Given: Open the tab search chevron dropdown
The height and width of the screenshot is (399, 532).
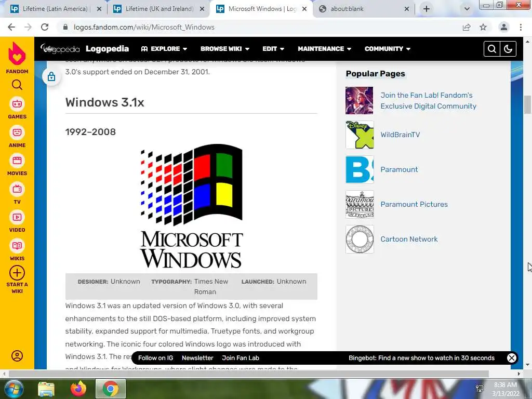Looking at the screenshot, I should pyautogui.click(x=467, y=9).
